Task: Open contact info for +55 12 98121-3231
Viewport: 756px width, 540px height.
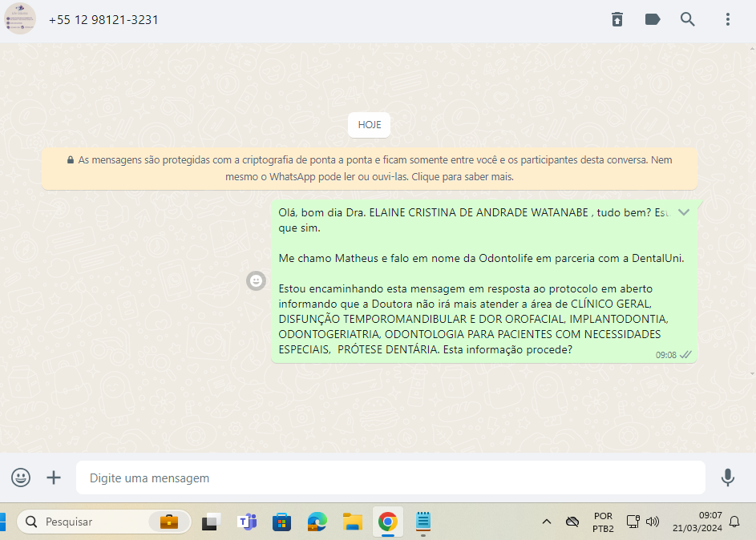Action: click(103, 20)
